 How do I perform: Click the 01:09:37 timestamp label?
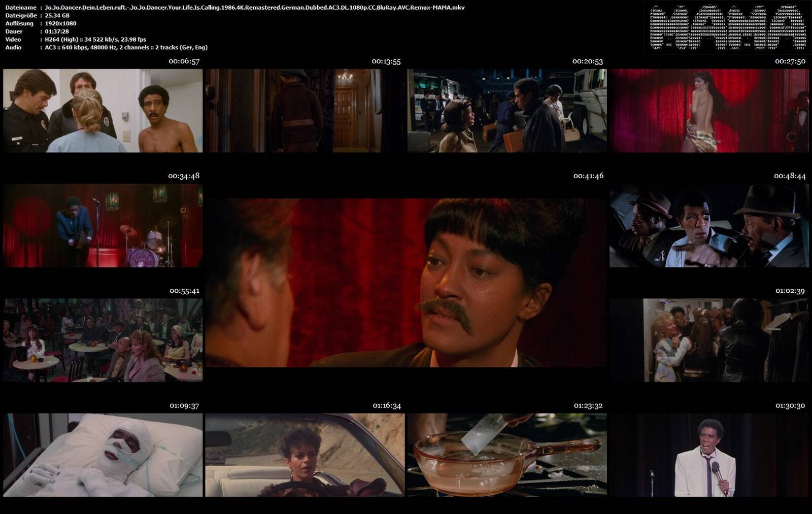(184, 406)
